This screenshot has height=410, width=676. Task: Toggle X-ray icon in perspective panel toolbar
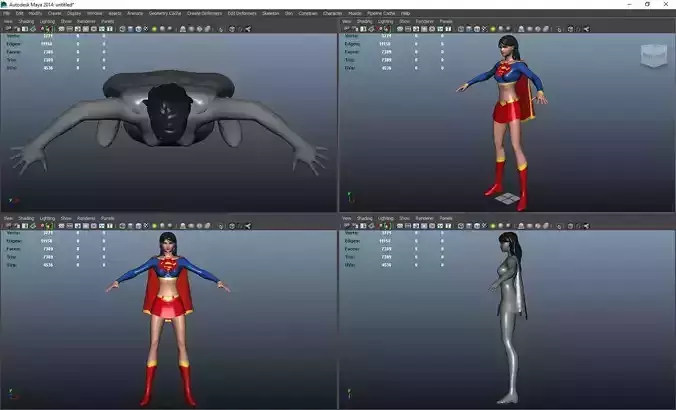[570, 29]
